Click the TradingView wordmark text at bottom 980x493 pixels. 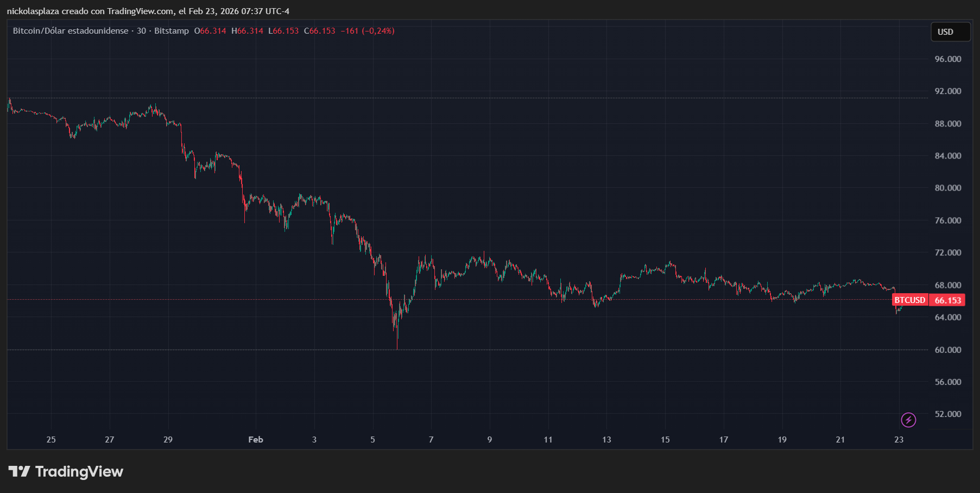79,471
